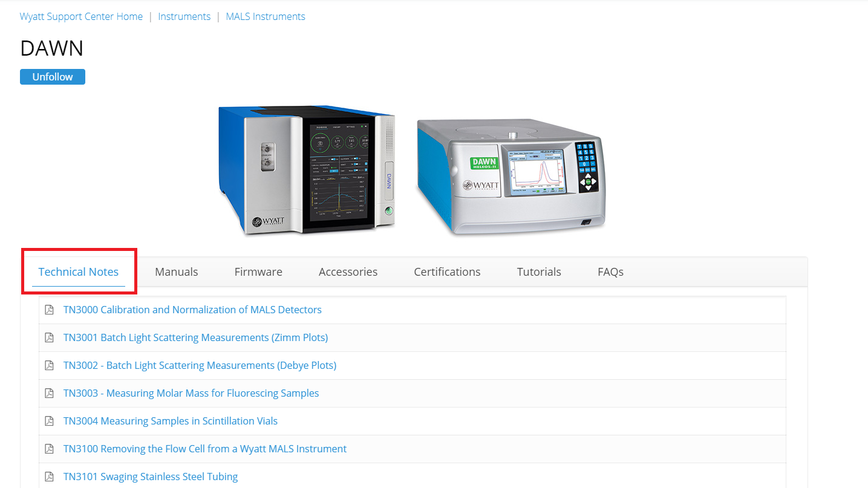The width and height of the screenshot is (868, 488).
Task: Click the blue DAWN instrument image
Action: (x=307, y=169)
